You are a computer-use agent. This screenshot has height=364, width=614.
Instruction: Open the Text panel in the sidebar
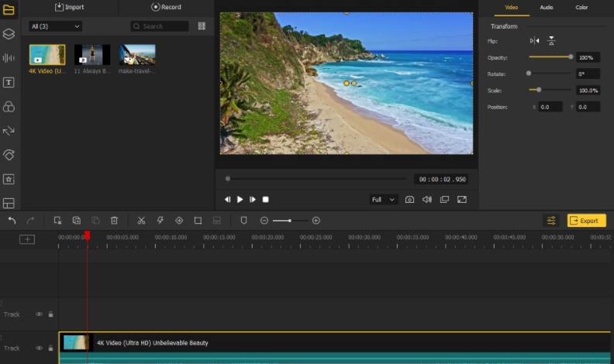click(x=9, y=82)
